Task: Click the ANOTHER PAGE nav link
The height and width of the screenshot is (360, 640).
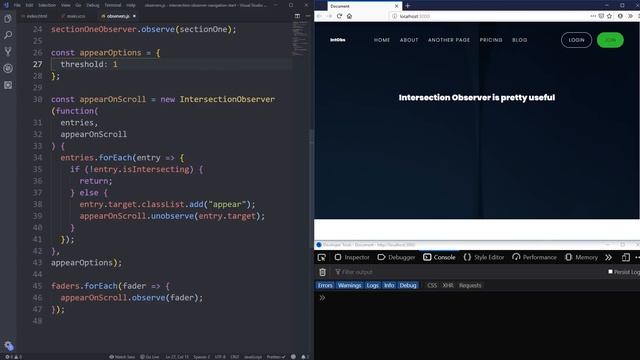Action: point(449,40)
